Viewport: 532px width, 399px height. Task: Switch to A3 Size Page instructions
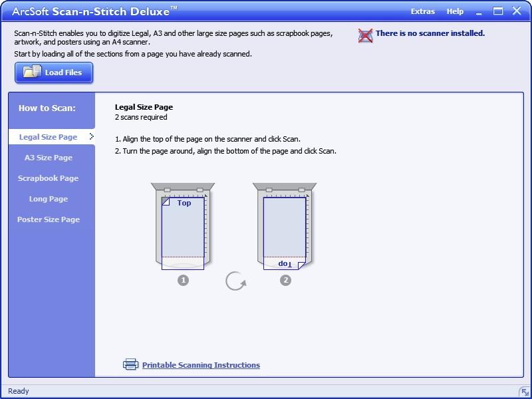point(49,158)
